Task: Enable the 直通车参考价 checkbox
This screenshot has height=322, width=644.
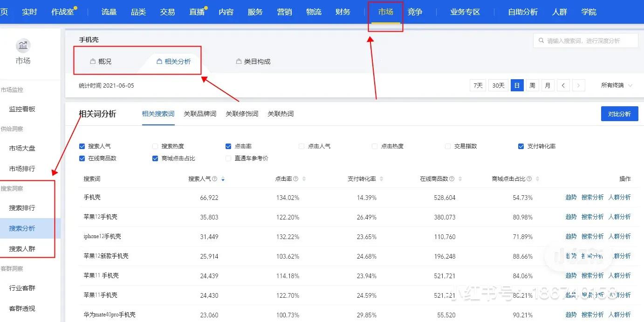Action: [x=228, y=158]
